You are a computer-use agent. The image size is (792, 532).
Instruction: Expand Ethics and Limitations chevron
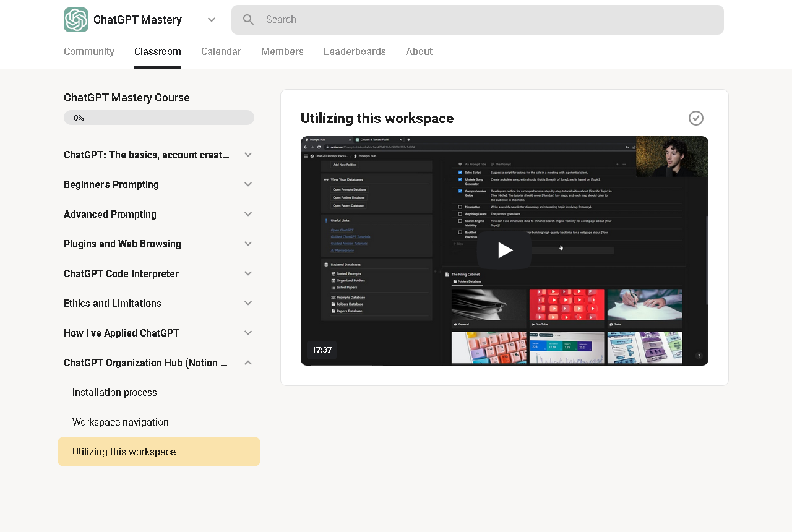[x=248, y=303]
